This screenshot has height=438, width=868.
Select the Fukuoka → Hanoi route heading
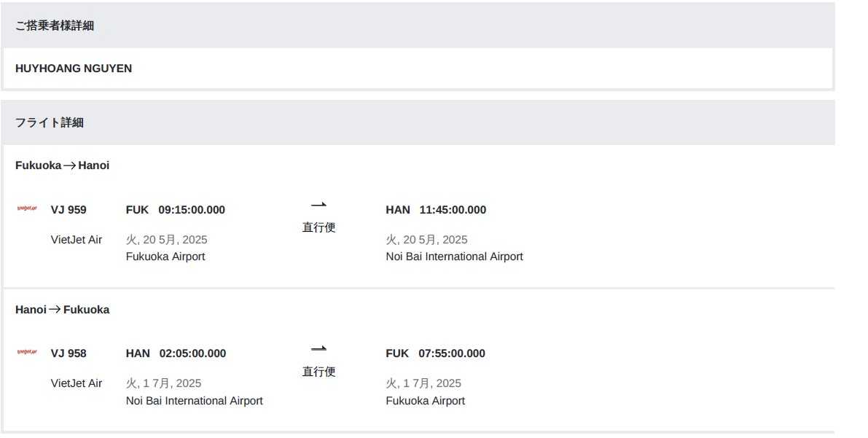[x=63, y=165]
